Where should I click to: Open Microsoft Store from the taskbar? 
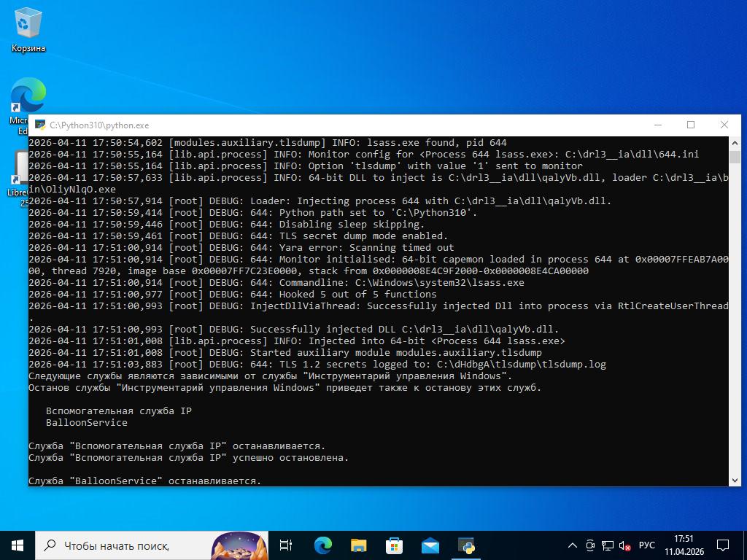[x=394, y=545]
